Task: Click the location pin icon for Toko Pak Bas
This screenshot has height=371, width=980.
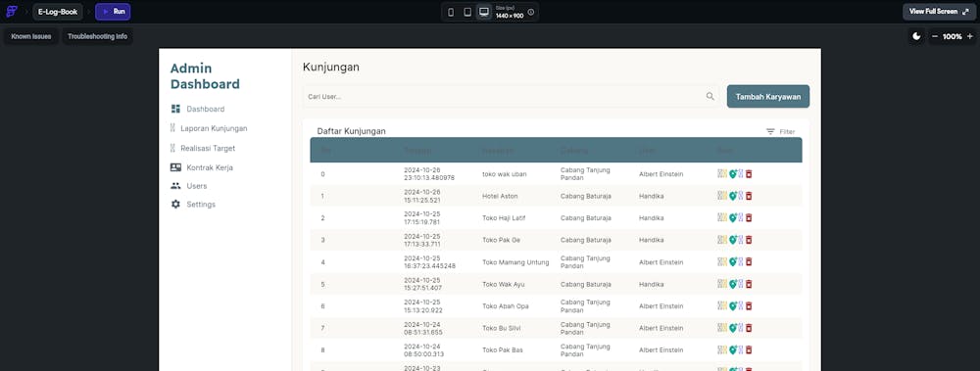Action: pos(733,349)
